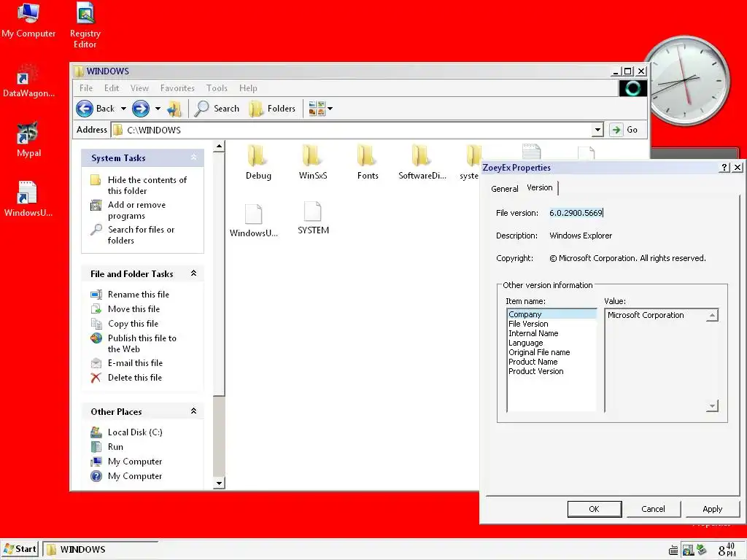Expand the Address bar dropdown
747x560 pixels.
tap(598, 130)
